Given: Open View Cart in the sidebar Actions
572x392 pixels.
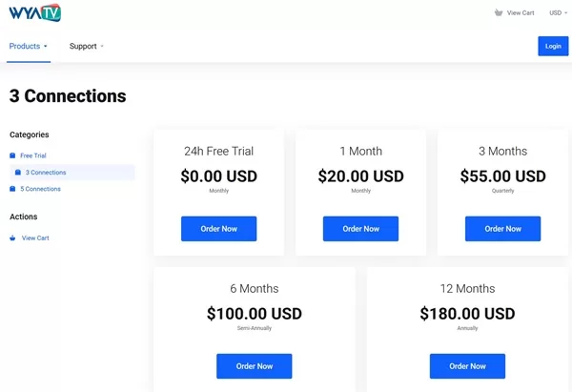Looking at the screenshot, I should (x=35, y=238).
